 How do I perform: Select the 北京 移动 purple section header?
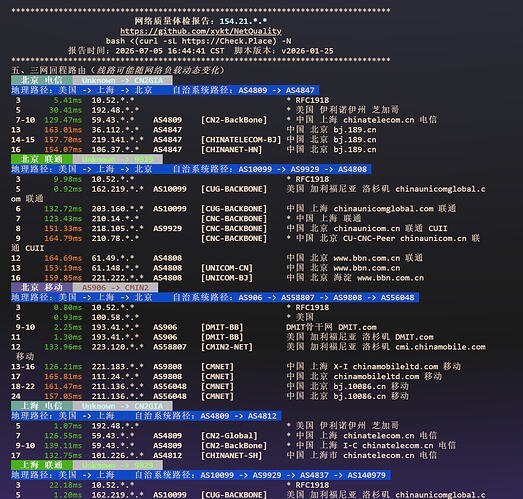click(x=42, y=288)
